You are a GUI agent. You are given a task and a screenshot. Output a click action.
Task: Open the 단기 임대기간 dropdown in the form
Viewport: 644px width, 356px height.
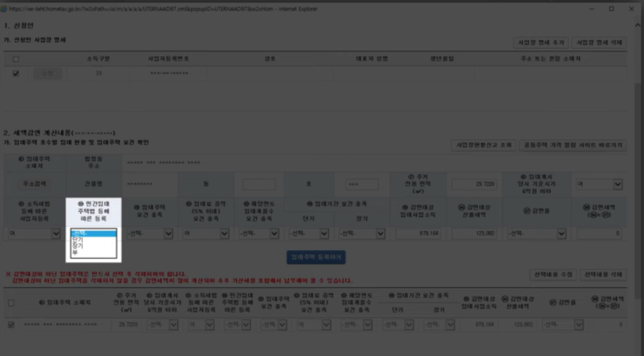pos(308,233)
